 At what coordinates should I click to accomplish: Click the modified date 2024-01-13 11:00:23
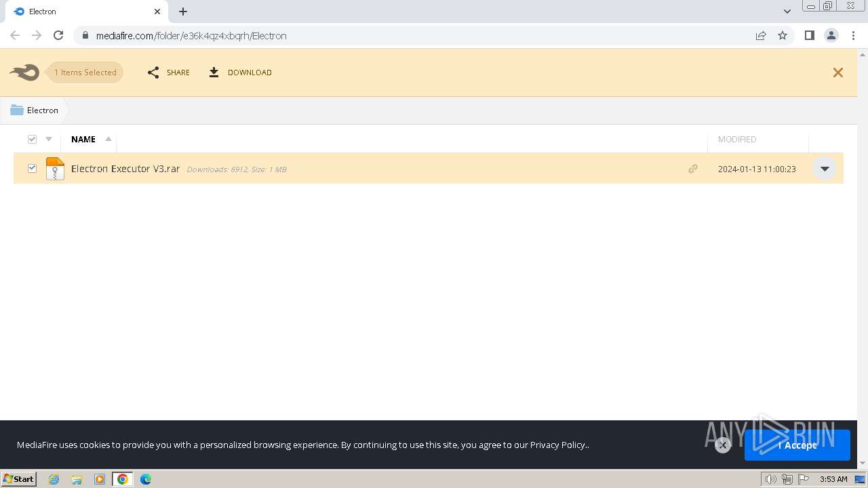coord(757,169)
